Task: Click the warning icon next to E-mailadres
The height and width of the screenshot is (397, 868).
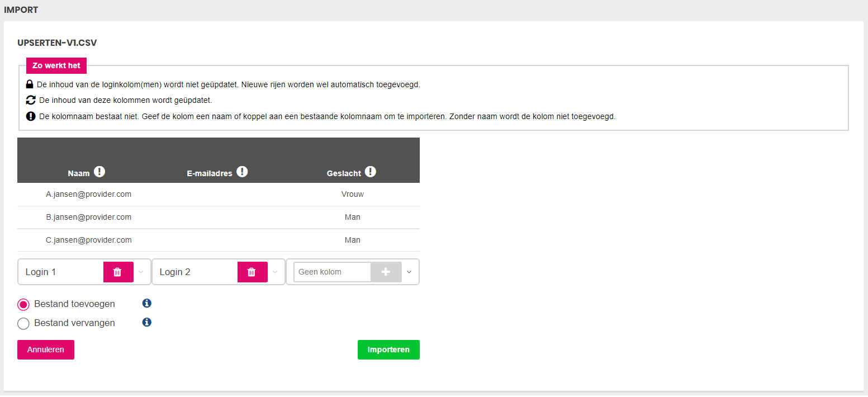Action: tap(242, 172)
